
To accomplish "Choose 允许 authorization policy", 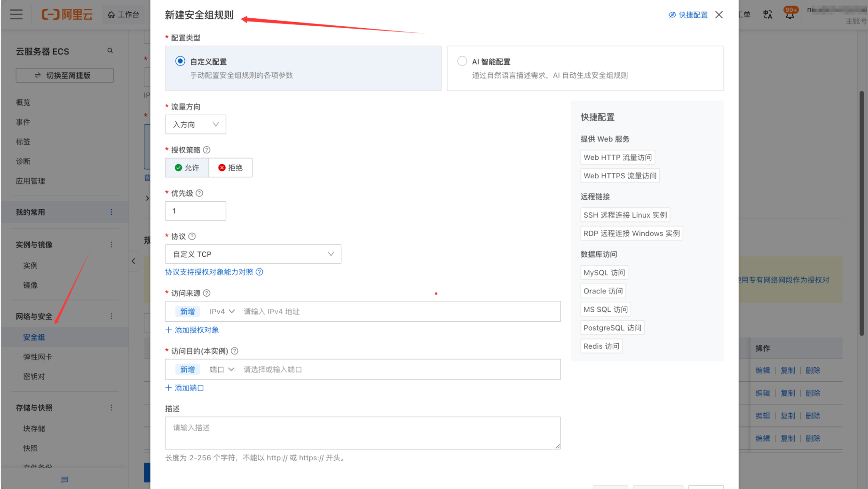I will (x=187, y=168).
